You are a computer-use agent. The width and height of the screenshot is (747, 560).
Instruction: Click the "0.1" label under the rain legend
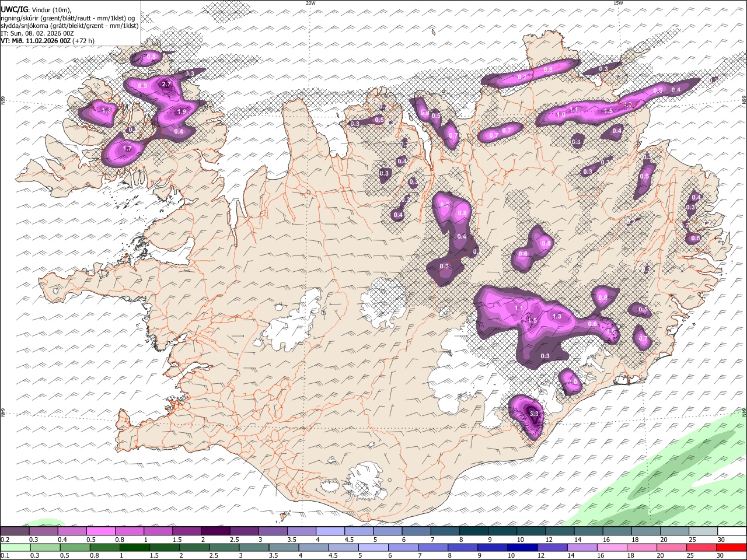tap(5, 556)
